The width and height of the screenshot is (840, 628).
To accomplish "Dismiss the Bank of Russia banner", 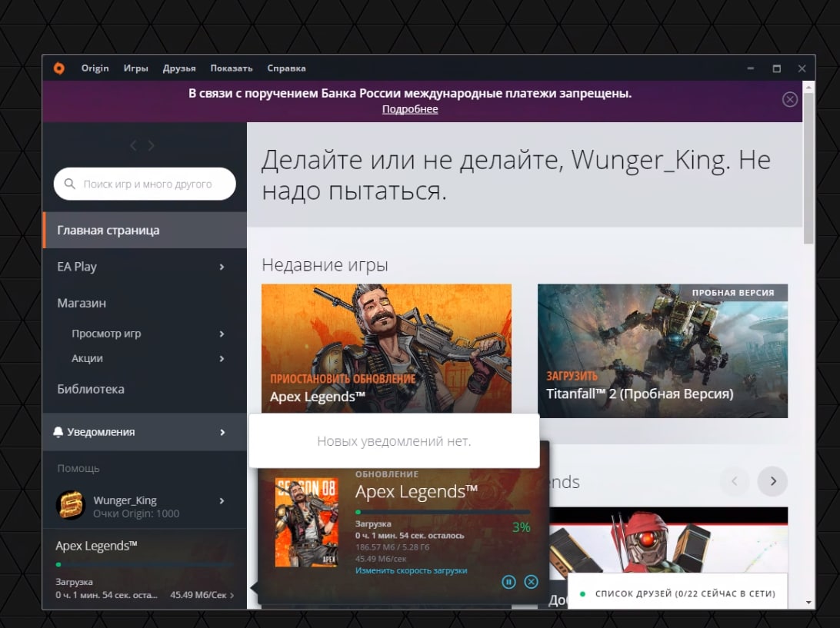I will (790, 99).
